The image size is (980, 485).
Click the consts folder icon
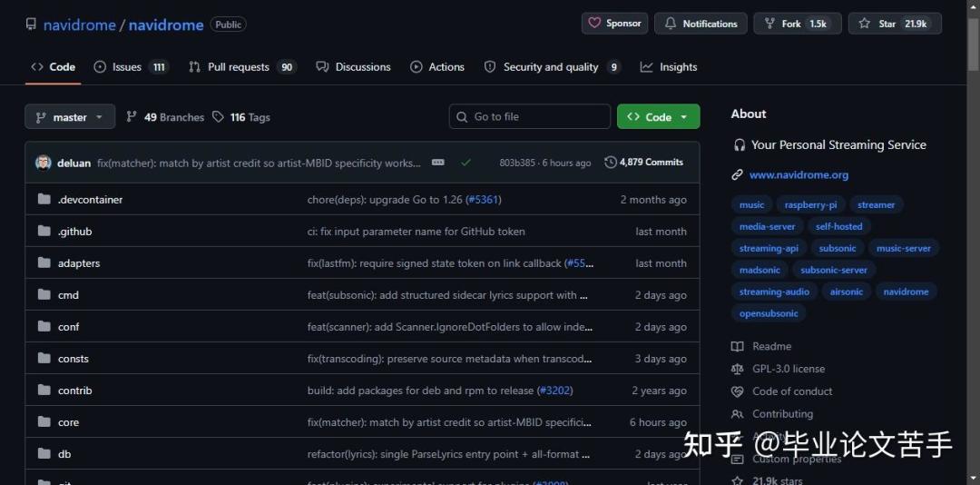[44, 359]
